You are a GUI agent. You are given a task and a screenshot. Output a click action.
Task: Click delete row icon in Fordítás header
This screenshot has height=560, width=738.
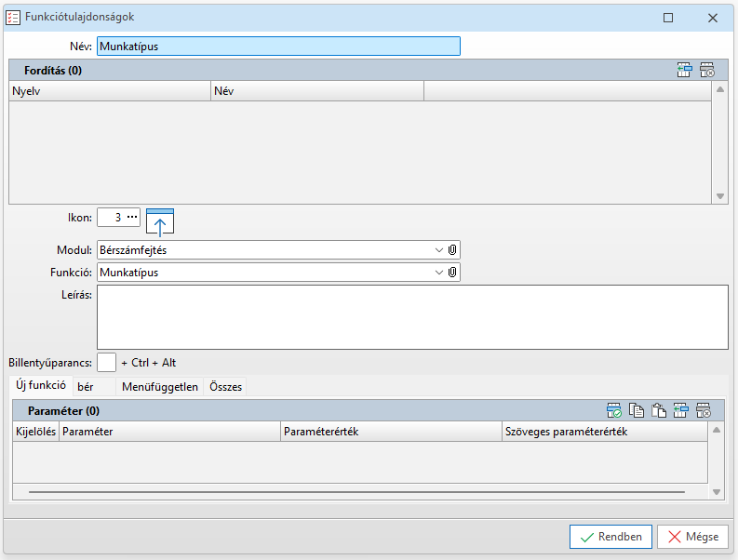coord(706,70)
